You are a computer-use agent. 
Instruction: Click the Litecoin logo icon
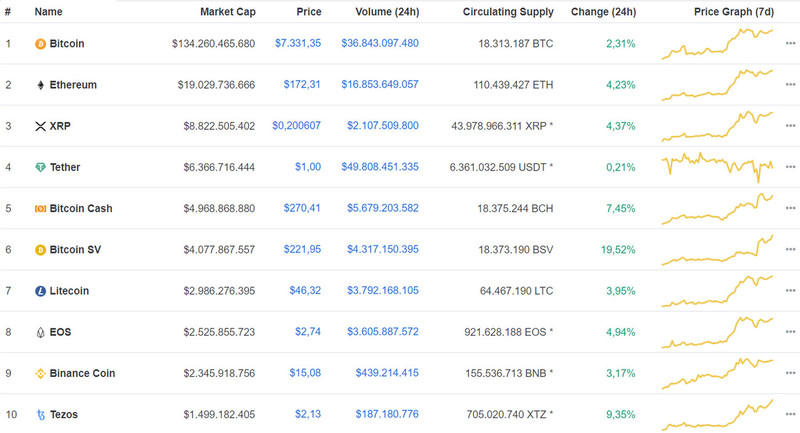(40, 291)
